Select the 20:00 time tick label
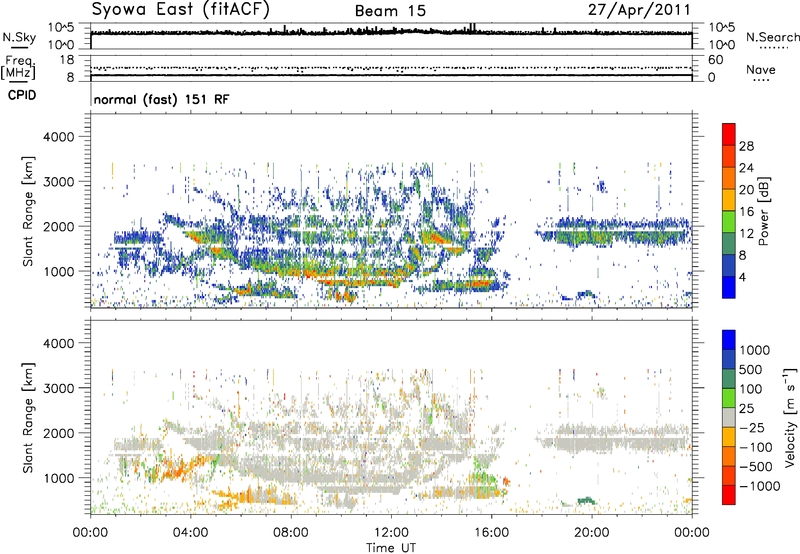The height and width of the screenshot is (554, 800). [x=591, y=533]
